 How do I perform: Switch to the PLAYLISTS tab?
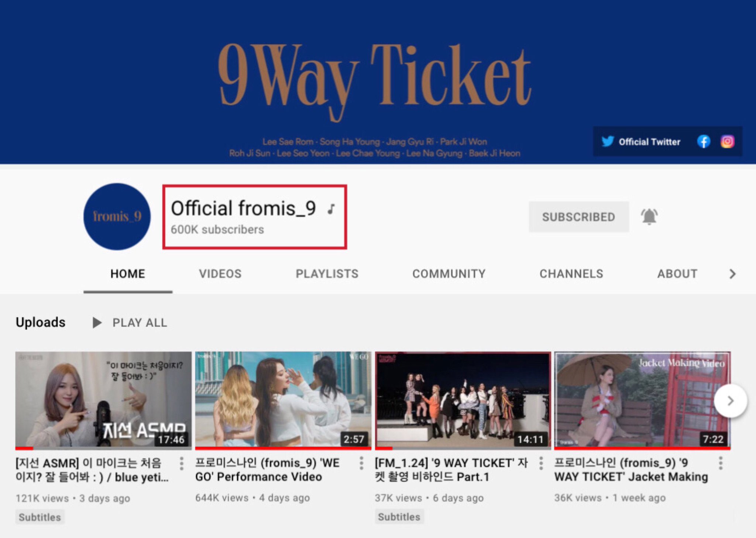click(327, 274)
